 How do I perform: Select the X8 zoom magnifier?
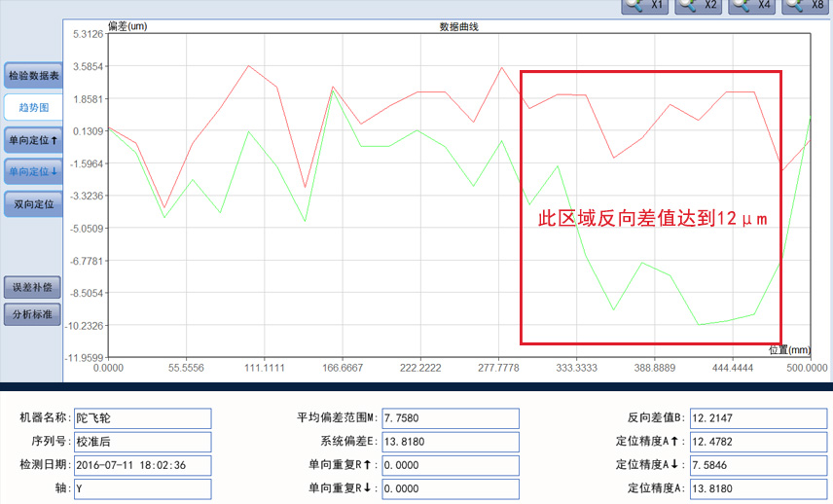[806, 6]
